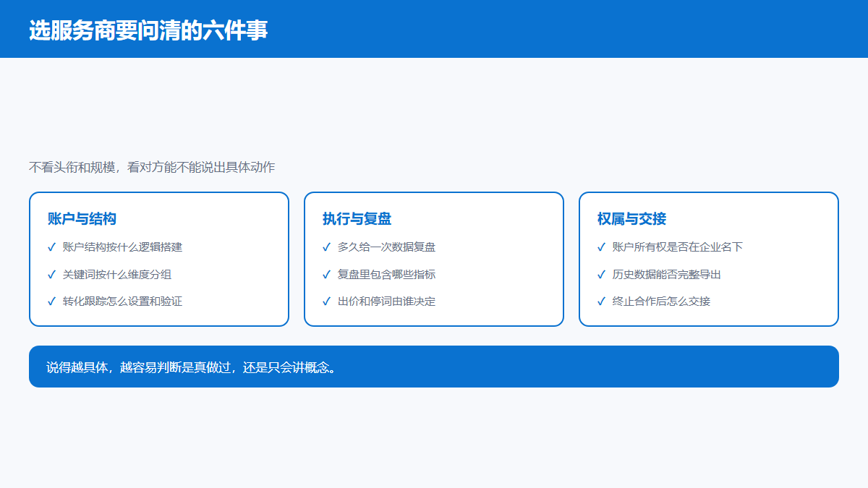This screenshot has height=488, width=868.
Task: Click the blue banner text 说得越具体，越容易判断是真做过
Action: click(138, 367)
